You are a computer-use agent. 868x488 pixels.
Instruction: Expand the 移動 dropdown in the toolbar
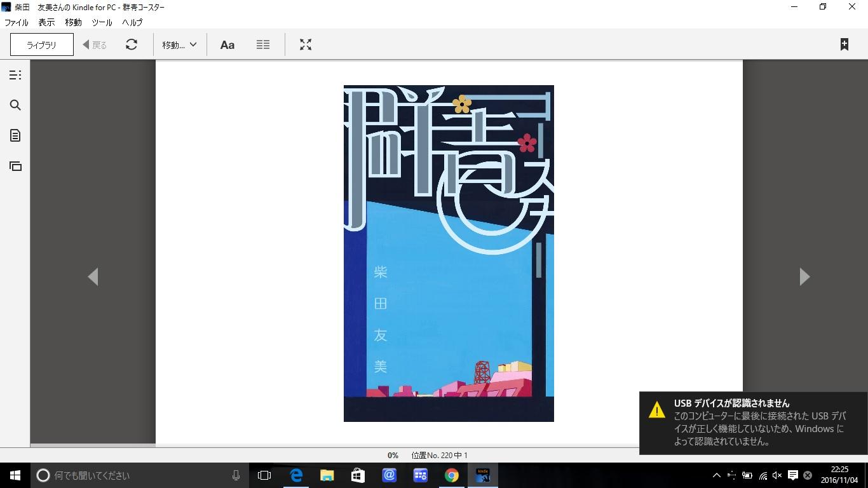point(179,44)
